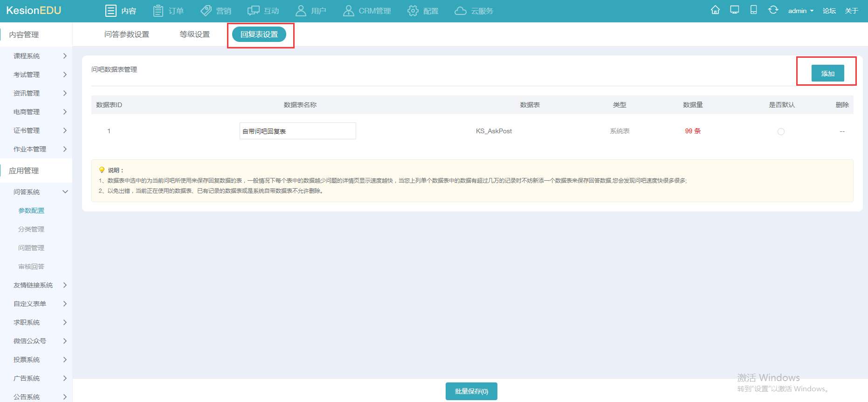Click the desktop monitor preview icon
Viewport: 868px width, 402px height.
(735, 10)
